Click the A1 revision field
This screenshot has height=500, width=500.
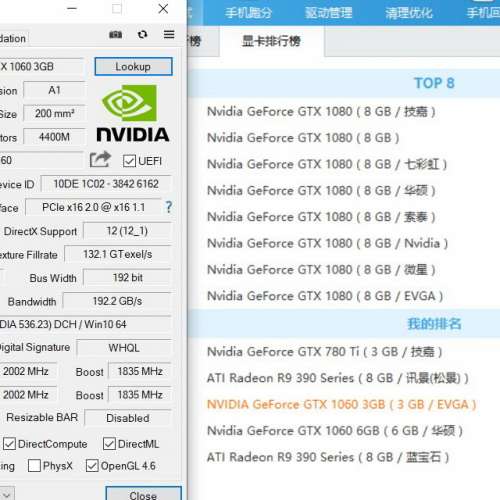coord(54,90)
